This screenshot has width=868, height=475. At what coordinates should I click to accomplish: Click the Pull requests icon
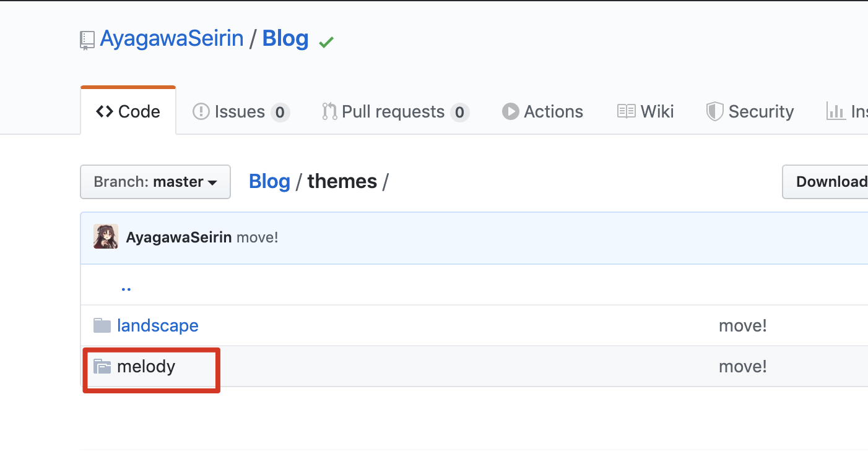(x=329, y=111)
